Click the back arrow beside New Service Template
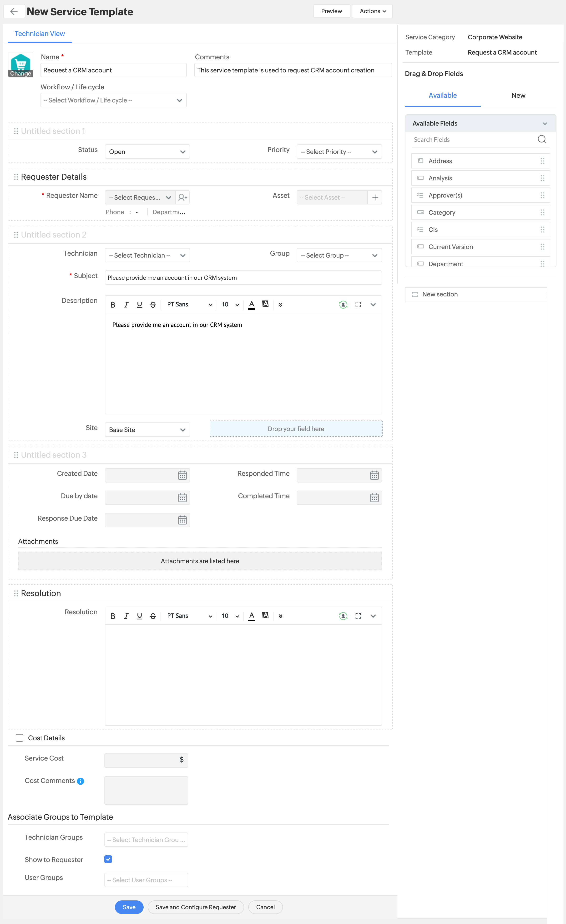566x924 pixels. [14, 11]
